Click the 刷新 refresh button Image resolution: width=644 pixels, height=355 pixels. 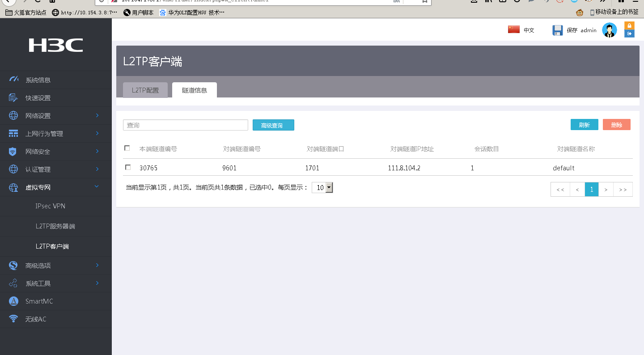click(585, 125)
